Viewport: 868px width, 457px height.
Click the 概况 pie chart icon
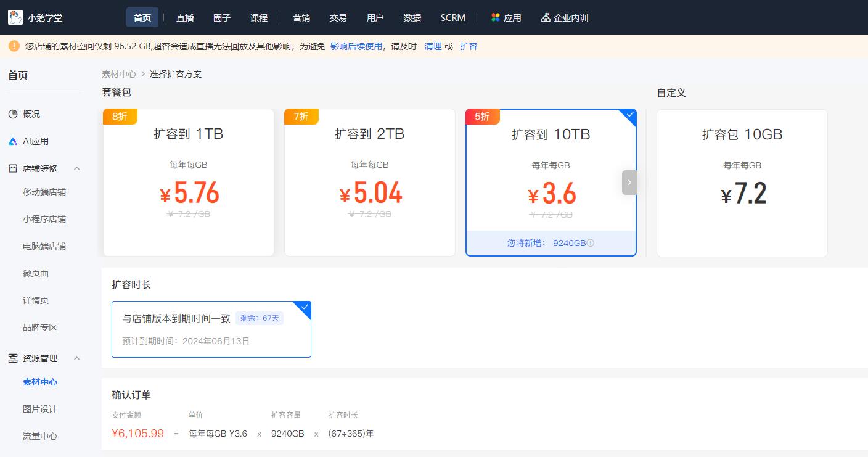point(13,114)
